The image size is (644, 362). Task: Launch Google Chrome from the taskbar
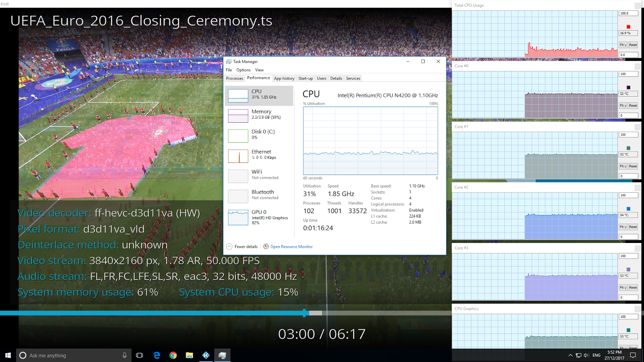pos(173,355)
